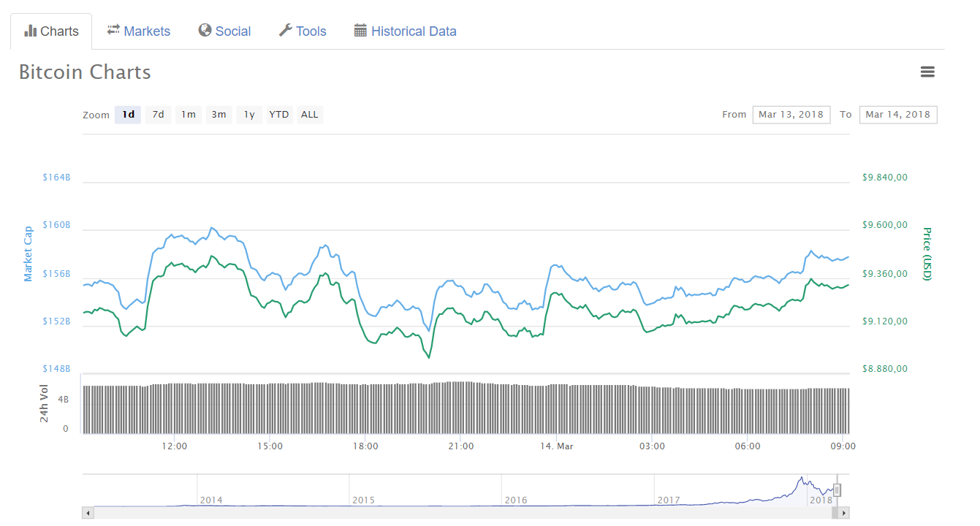Click the Market Cap axis title
Viewport: 980px width, 526px height.
click(29, 254)
